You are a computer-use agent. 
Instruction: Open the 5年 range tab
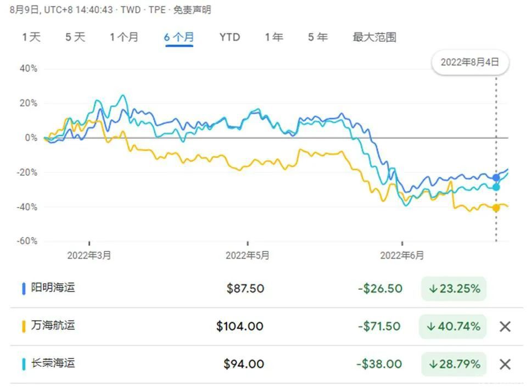tap(318, 37)
